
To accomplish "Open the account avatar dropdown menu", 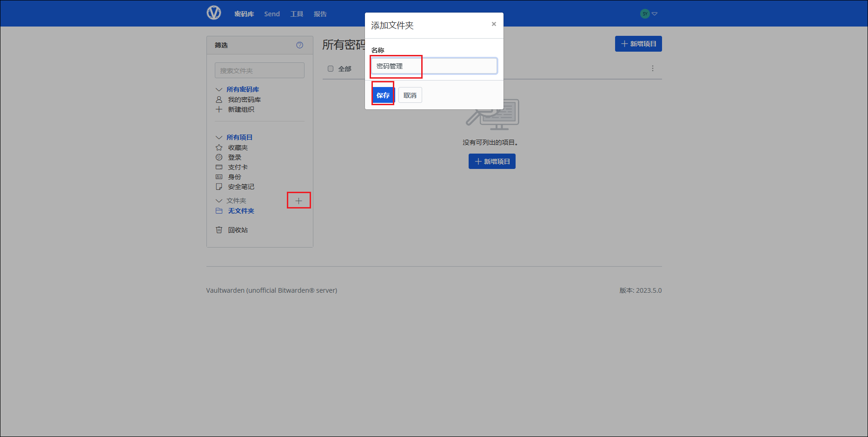I will [x=649, y=14].
